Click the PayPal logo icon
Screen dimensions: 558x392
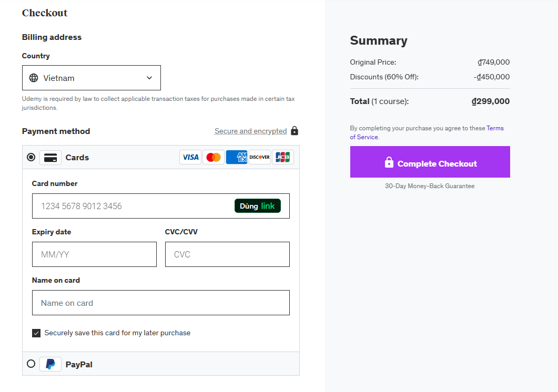pos(50,364)
